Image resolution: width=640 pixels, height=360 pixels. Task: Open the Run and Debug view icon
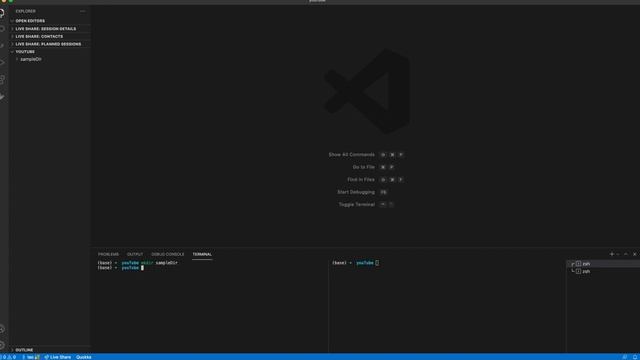pos(2,62)
